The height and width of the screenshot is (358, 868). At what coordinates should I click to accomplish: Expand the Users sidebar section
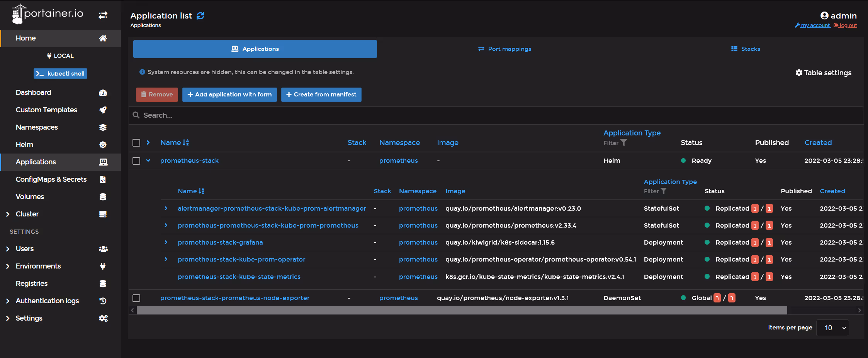point(8,249)
